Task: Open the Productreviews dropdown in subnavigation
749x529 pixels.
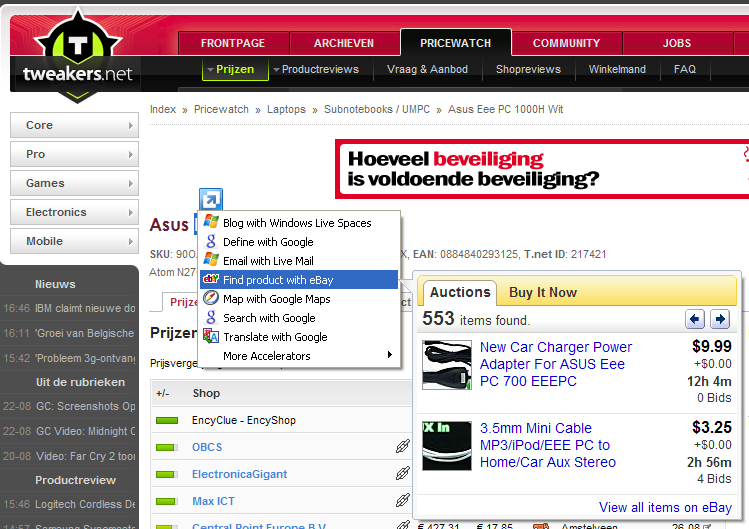Action: [316, 69]
